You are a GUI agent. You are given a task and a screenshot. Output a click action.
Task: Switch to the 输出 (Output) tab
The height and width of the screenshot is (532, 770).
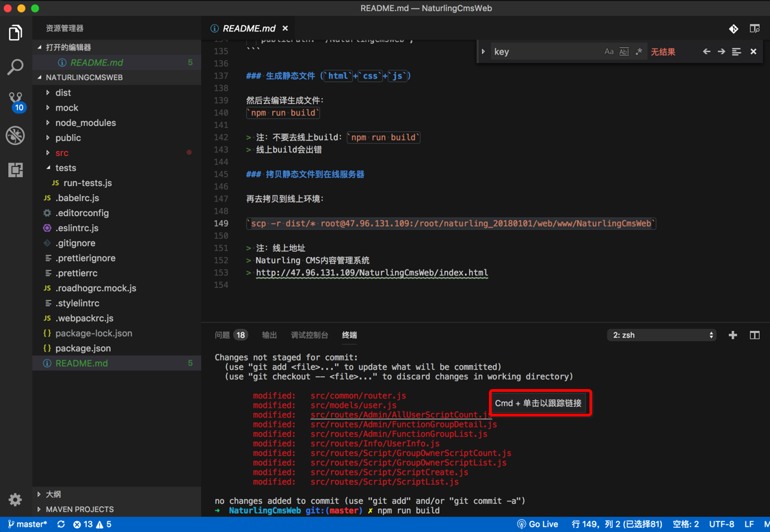point(269,335)
